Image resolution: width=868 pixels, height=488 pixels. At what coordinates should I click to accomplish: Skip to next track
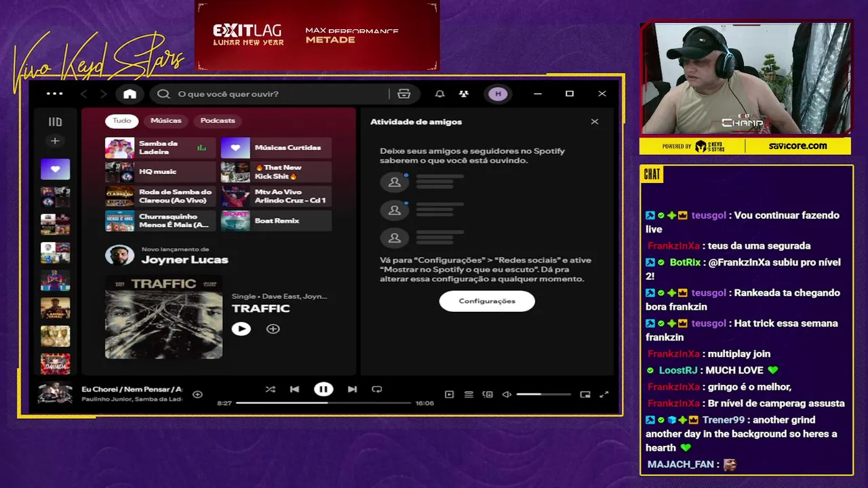pos(352,389)
